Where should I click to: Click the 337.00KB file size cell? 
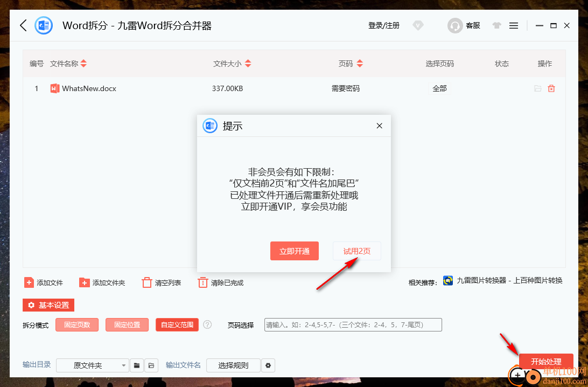point(227,88)
